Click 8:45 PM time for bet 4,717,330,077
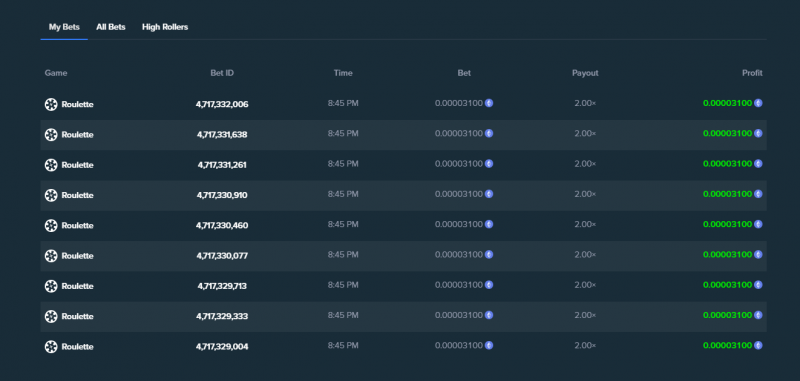The width and height of the screenshot is (800, 381). 343,255
